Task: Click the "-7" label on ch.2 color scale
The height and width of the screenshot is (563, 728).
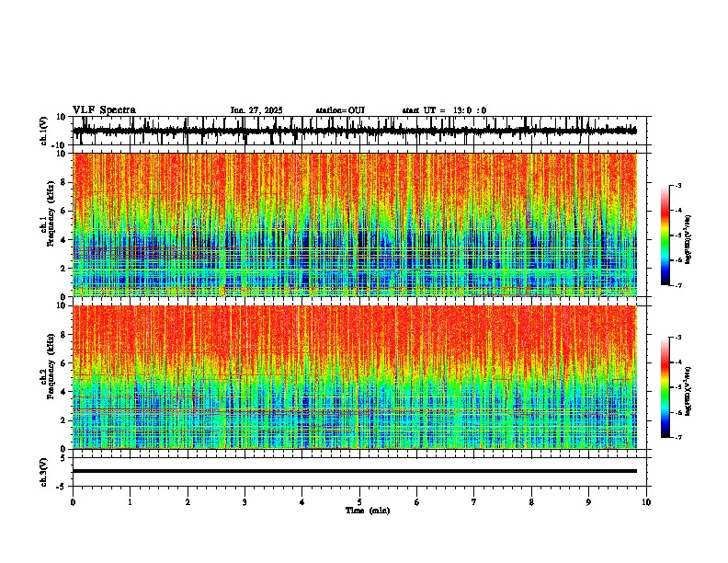Action: click(678, 438)
